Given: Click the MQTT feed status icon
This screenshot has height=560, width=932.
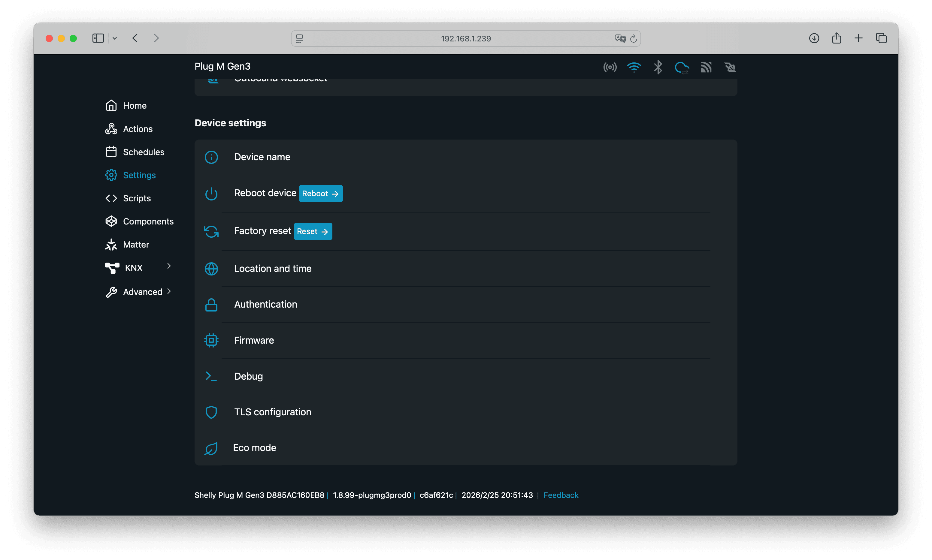Looking at the screenshot, I should [x=706, y=68].
